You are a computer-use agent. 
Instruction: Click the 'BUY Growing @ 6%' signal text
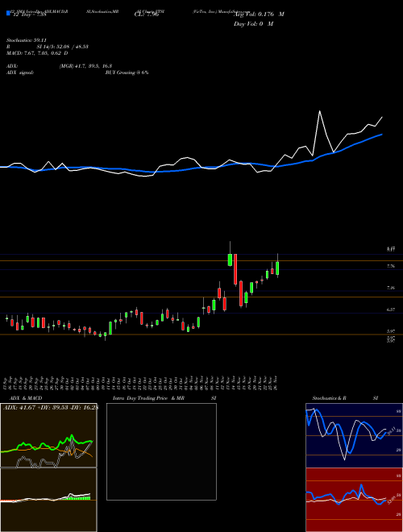coord(127,73)
